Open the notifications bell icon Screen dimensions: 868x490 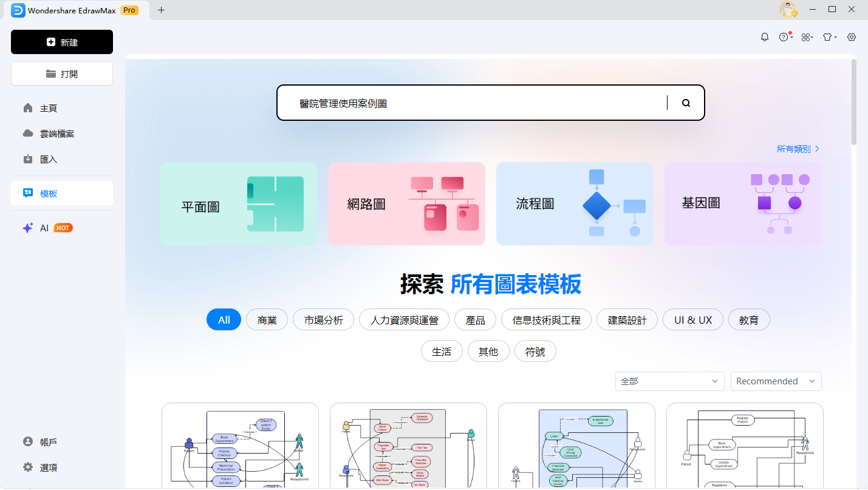pyautogui.click(x=765, y=37)
